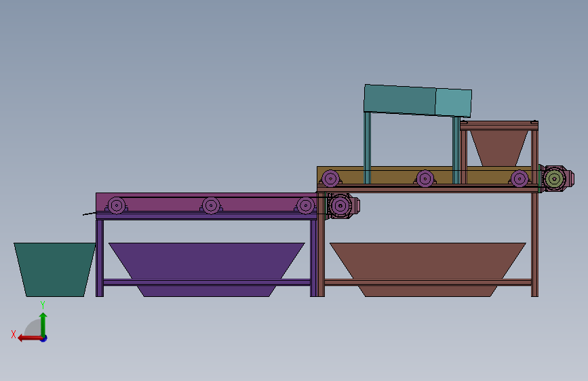Select the light teal end of inclined cover
The width and height of the screenshot is (588, 381).
(x=453, y=103)
